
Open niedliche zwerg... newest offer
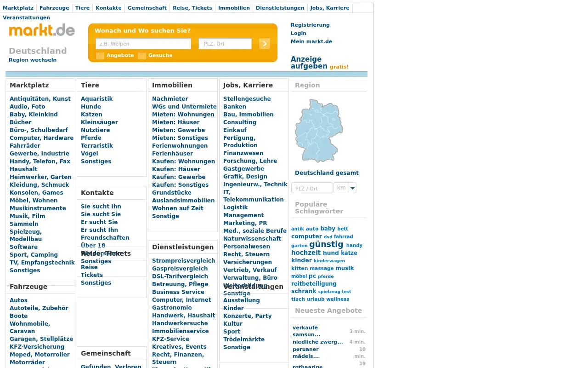click(x=317, y=342)
